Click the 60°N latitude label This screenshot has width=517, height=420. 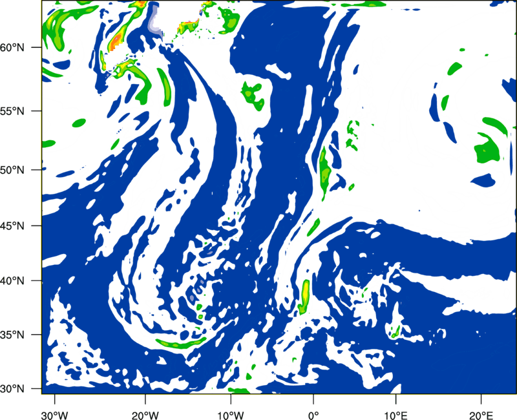point(12,48)
